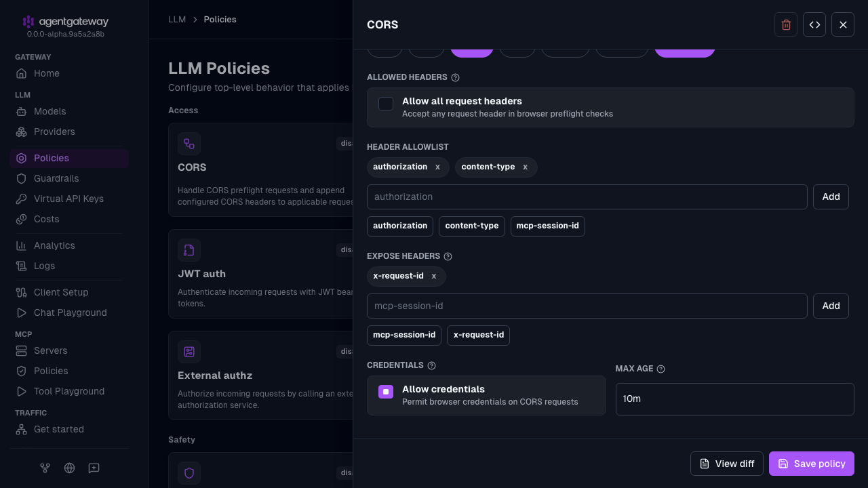Select authorization suggestion under allowlist input
Screen dimensions: 868x488
400,226
